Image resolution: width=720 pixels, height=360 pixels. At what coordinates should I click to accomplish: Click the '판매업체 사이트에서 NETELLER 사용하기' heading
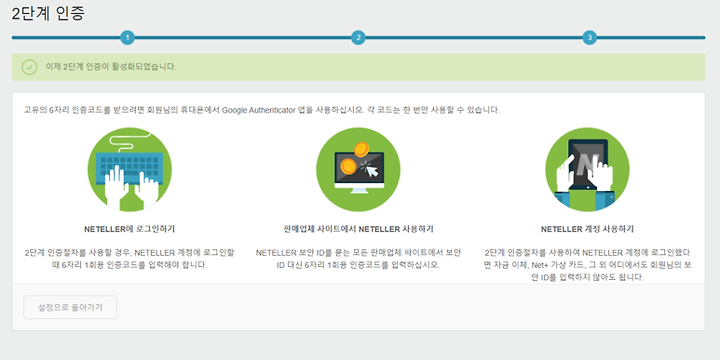(x=359, y=229)
